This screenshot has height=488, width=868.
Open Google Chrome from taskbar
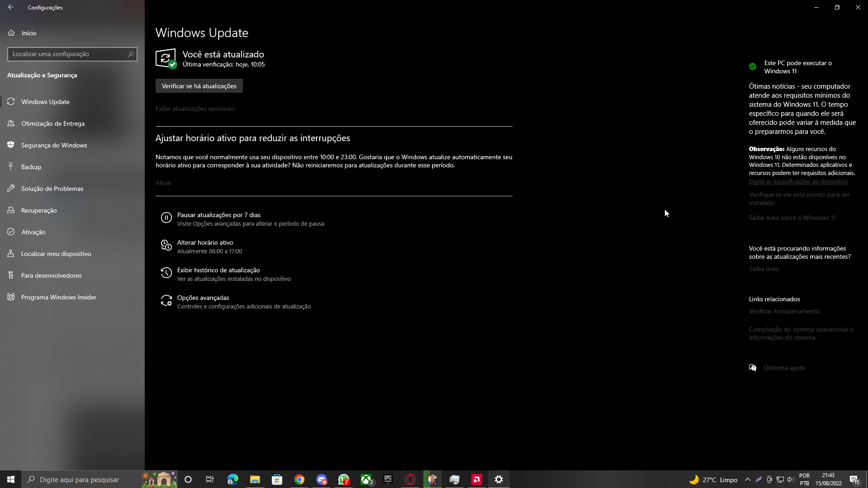click(x=299, y=479)
